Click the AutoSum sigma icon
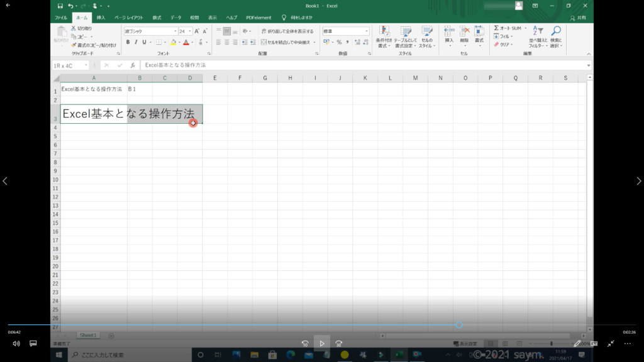This screenshot has width=644, height=362. coord(496,28)
